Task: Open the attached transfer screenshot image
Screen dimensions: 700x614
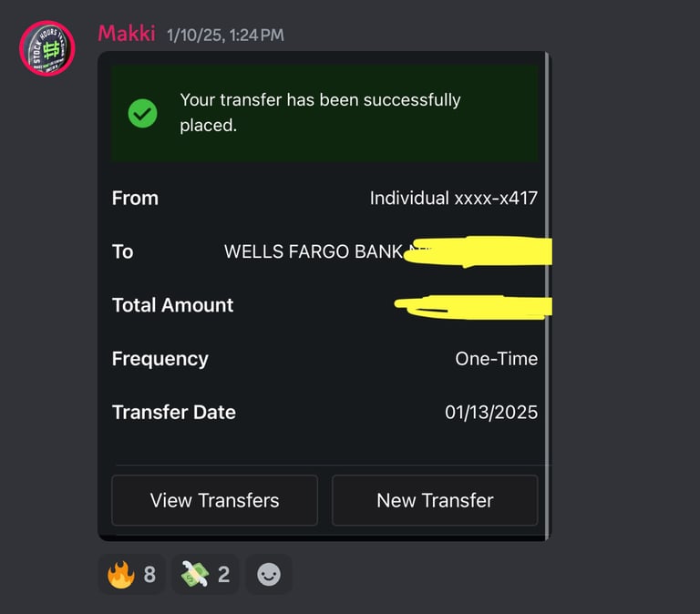Action: [x=324, y=296]
